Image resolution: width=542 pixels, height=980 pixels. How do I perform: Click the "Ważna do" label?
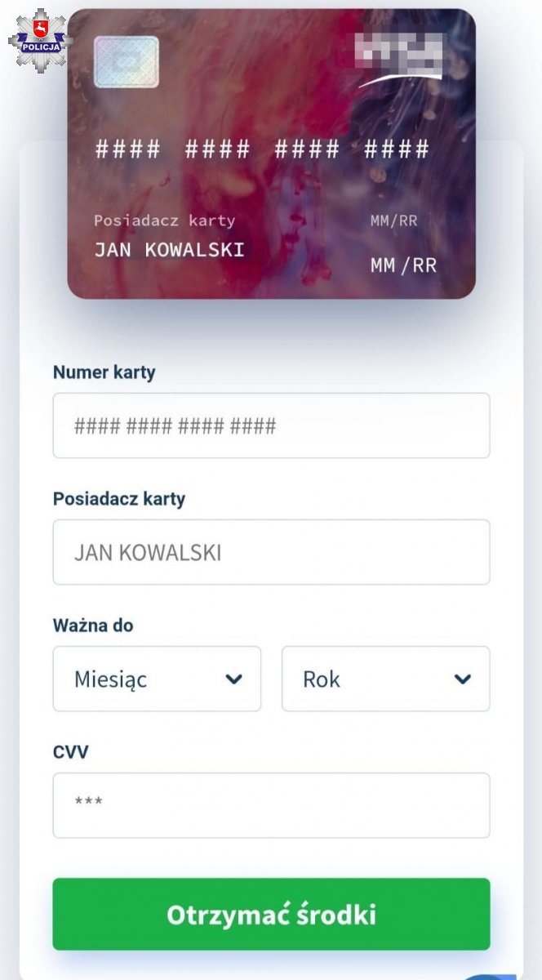pyautogui.click(x=93, y=626)
